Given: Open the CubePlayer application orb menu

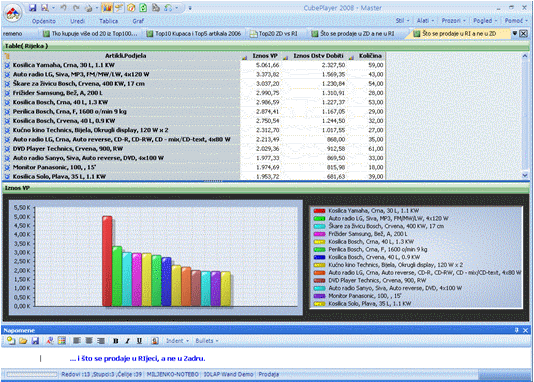Looking at the screenshot, I should pyautogui.click(x=13, y=14).
